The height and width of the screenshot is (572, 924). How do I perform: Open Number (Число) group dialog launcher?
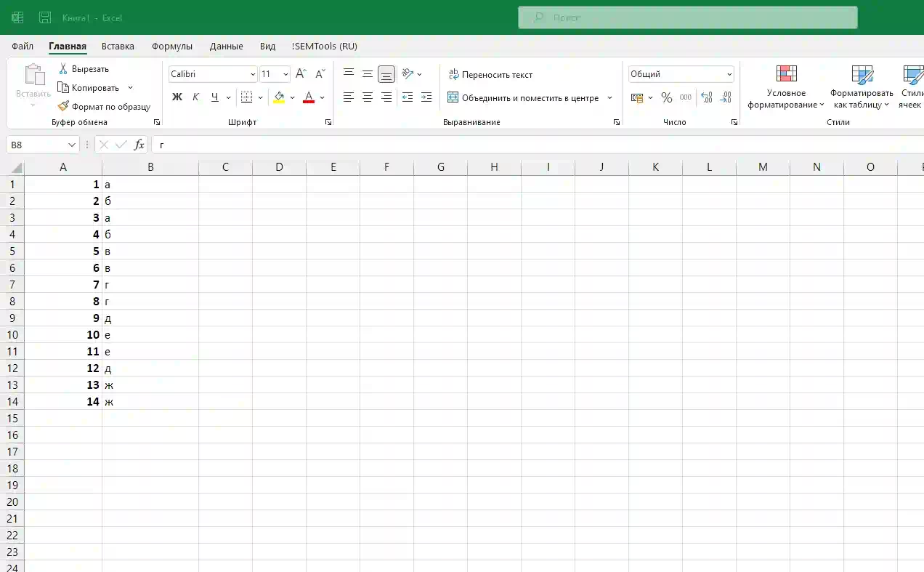(734, 123)
